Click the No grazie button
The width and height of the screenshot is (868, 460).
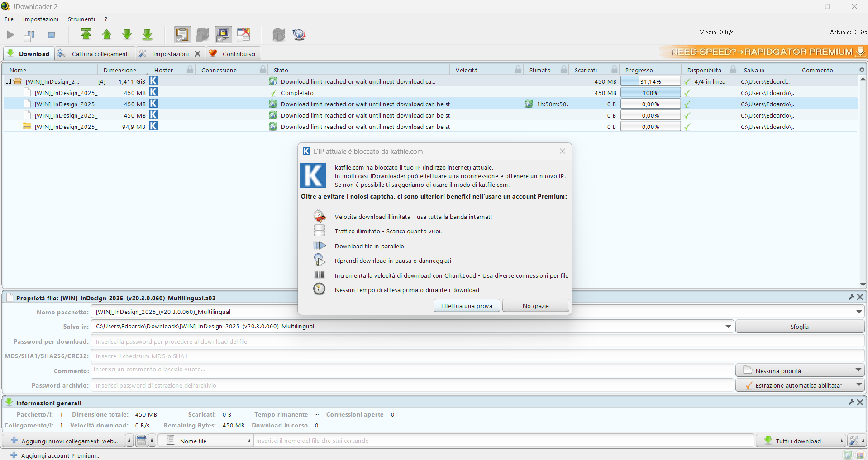pos(536,306)
